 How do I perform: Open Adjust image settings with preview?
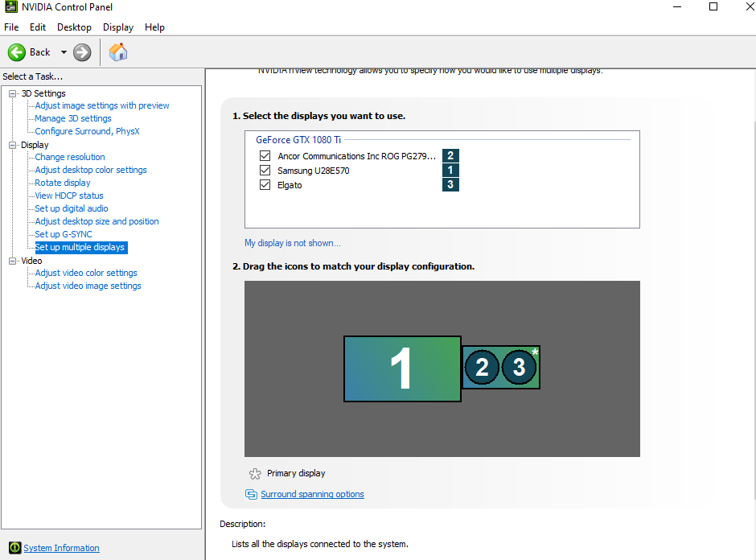[102, 105]
